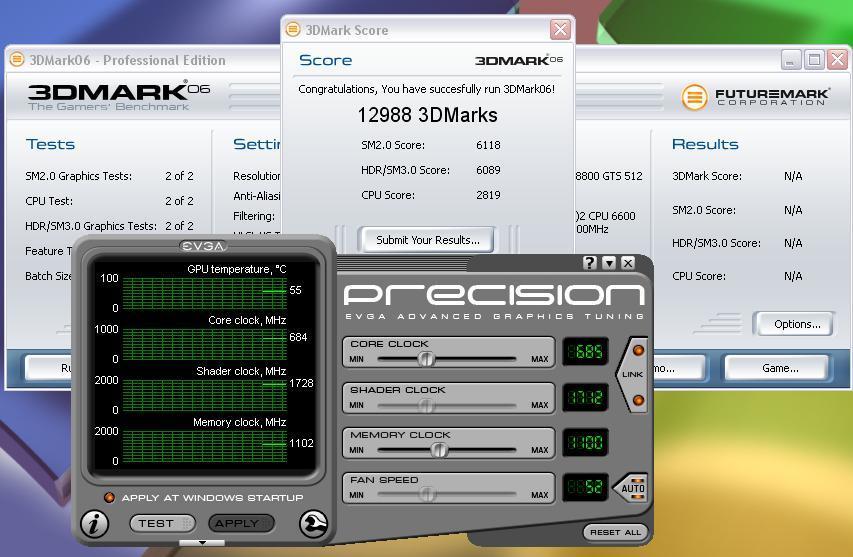Open Options in 3DMark06 Results

(x=794, y=324)
